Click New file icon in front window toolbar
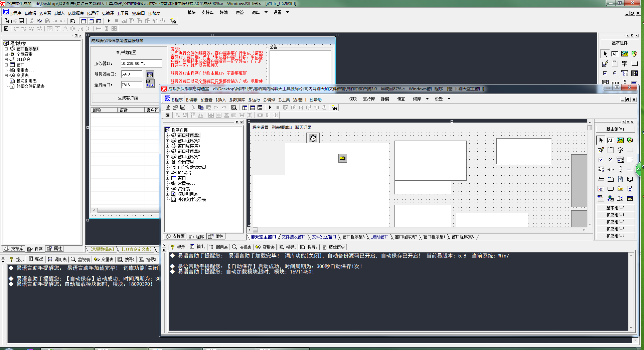The height and width of the screenshot is (350, 644). [168, 107]
